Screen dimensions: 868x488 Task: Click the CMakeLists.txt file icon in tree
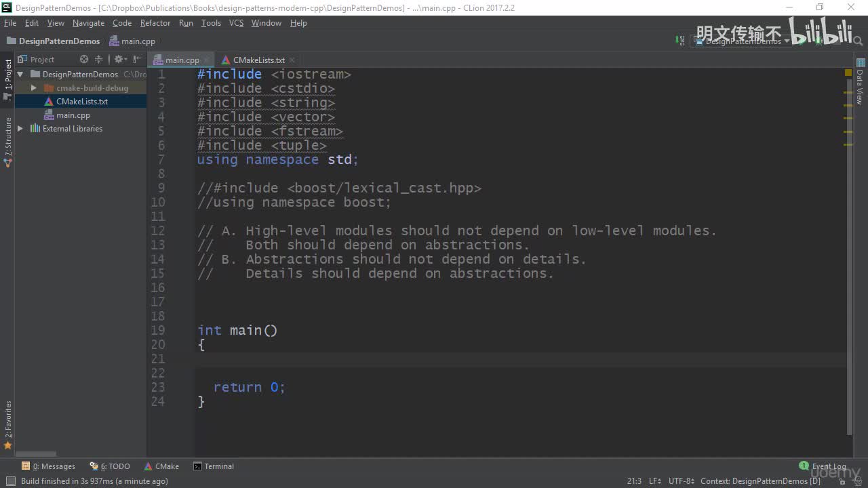point(49,102)
